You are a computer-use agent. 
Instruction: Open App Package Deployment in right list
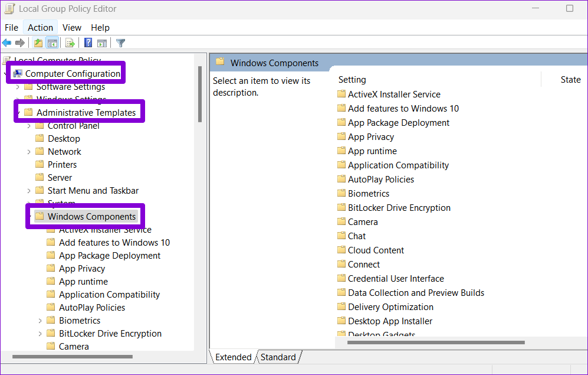pyautogui.click(x=398, y=123)
